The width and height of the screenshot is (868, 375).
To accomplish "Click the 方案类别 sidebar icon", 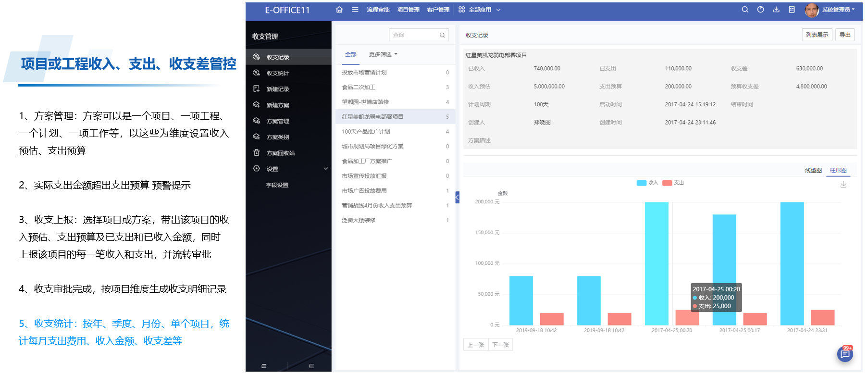I will point(257,137).
